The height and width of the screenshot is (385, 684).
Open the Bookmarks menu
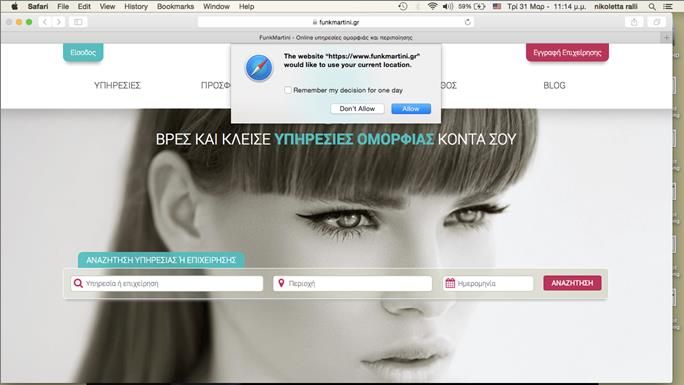(175, 7)
